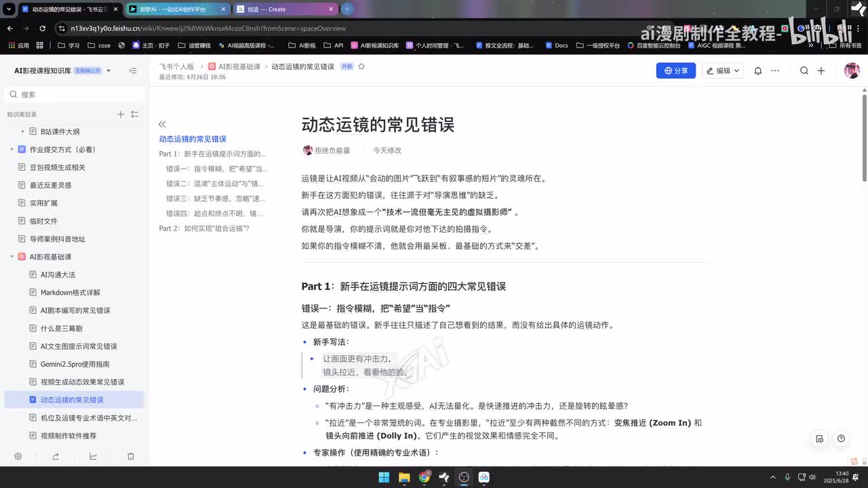This screenshot has width=868, height=488.
Task: Open a new browser tab
Action: coord(347,9)
